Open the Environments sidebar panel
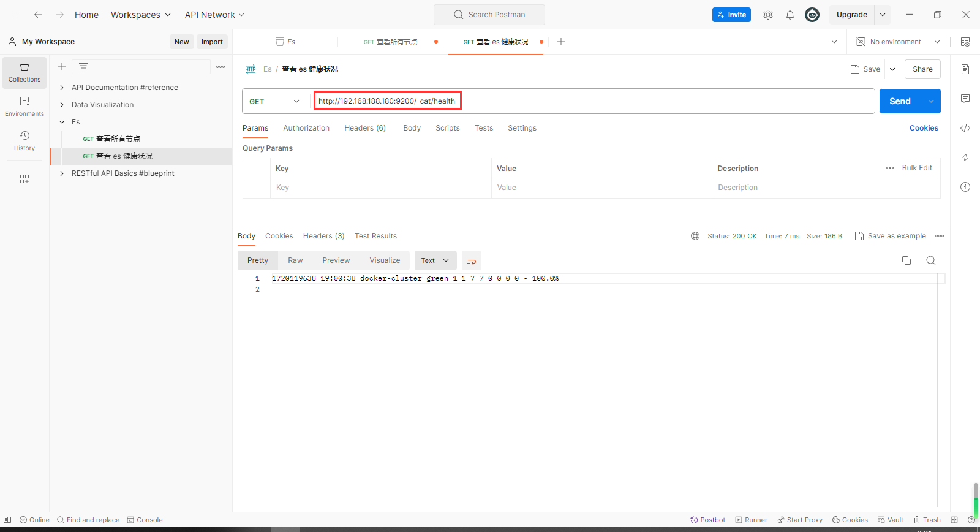 pos(24,107)
